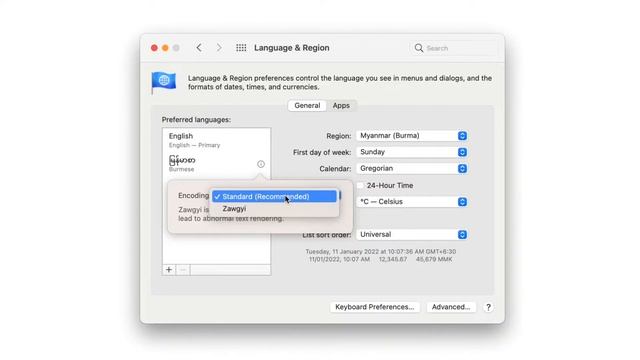Open the Calendar dropdown
This screenshot has height=360, width=640.
(412, 168)
